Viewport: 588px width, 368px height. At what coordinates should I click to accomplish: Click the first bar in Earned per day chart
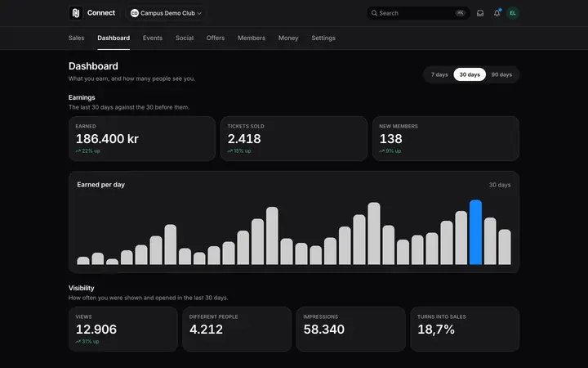[x=83, y=261]
